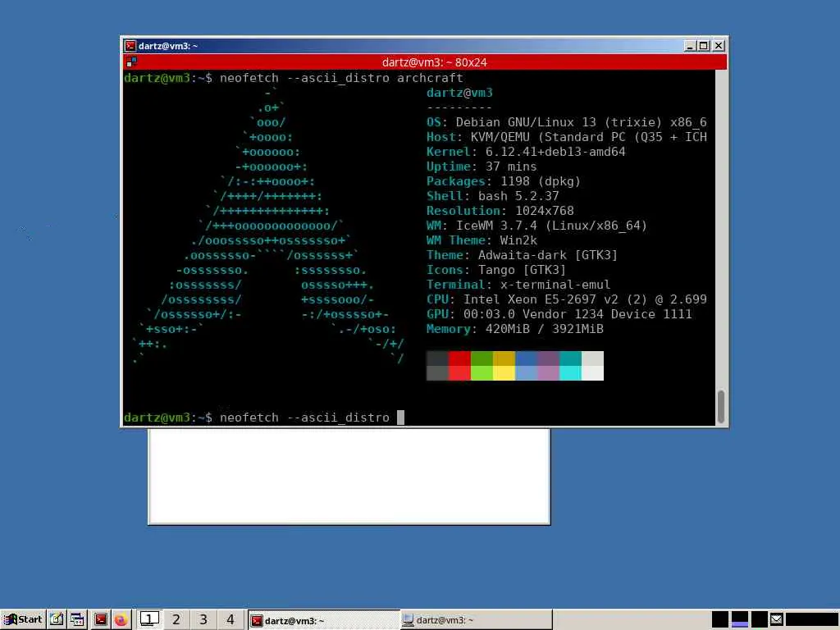Launch terminal from taskbar quick-launch icon
Viewport: 840px width, 630px height.
point(100,620)
